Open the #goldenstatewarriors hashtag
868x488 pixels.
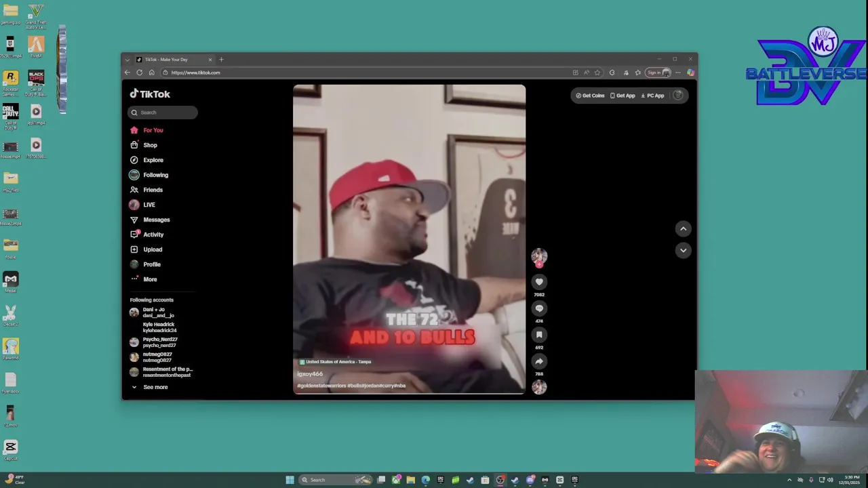pos(321,386)
